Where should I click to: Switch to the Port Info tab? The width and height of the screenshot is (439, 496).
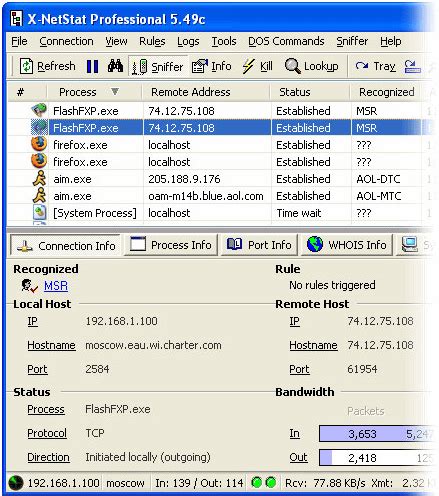[x=259, y=245]
